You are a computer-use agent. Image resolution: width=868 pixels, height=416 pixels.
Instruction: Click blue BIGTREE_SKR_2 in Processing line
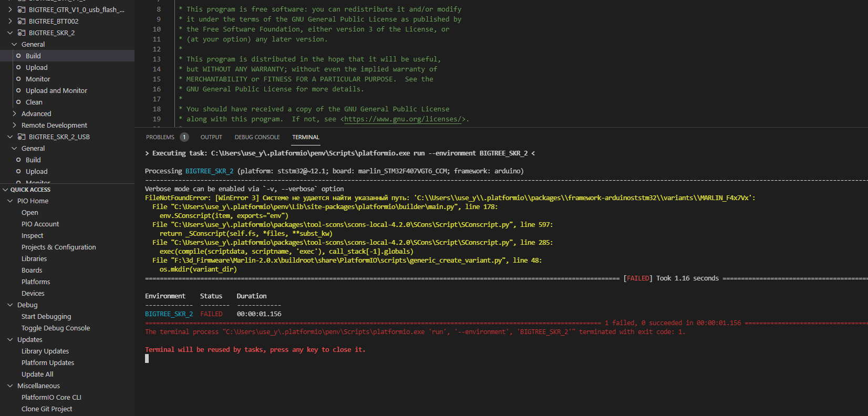(209, 171)
